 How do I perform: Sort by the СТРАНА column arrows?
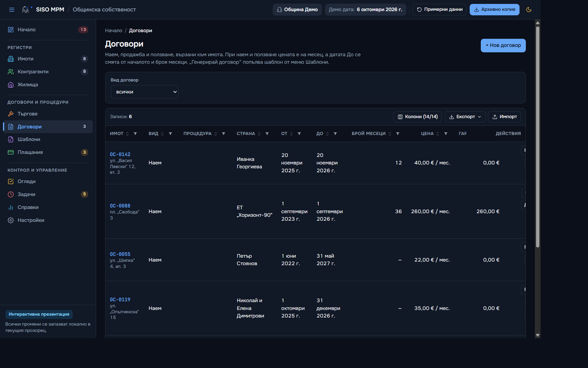[259, 134]
